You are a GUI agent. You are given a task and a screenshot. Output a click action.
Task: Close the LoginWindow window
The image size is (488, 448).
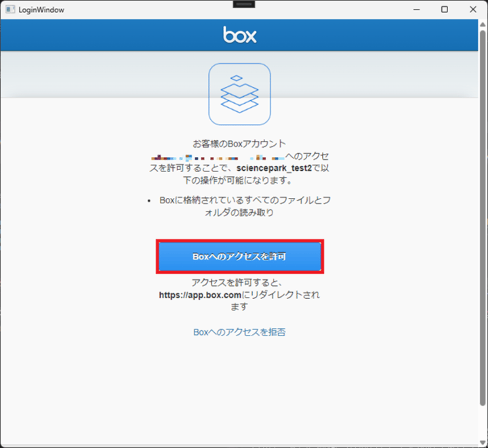(474, 9)
